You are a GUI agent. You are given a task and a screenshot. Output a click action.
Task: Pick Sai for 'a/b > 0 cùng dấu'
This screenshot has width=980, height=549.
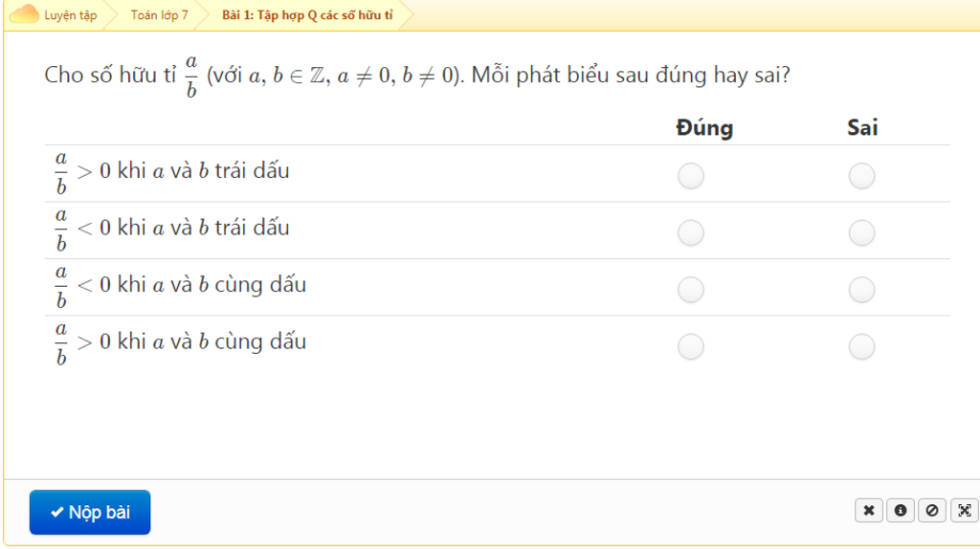pos(861,346)
